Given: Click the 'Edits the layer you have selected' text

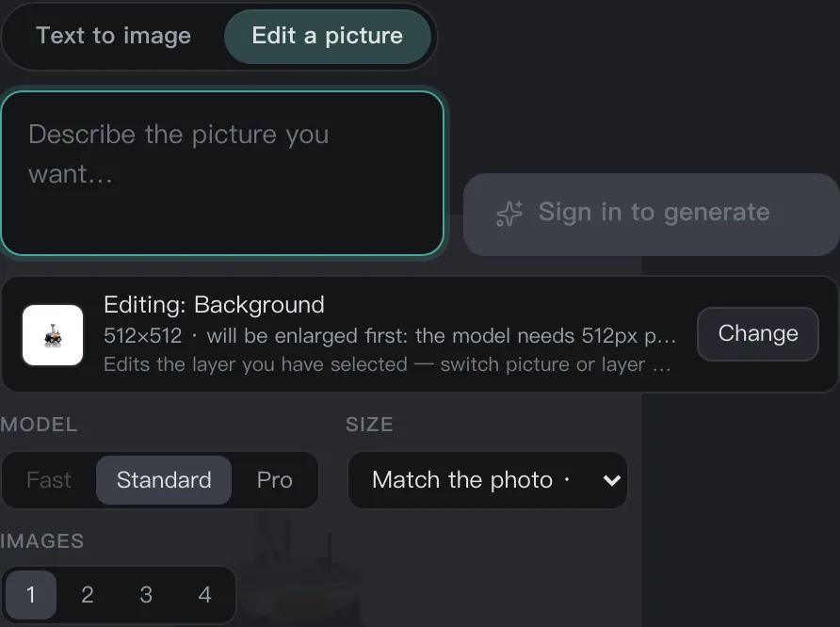Looking at the screenshot, I should pyautogui.click(x=387, y=364).
